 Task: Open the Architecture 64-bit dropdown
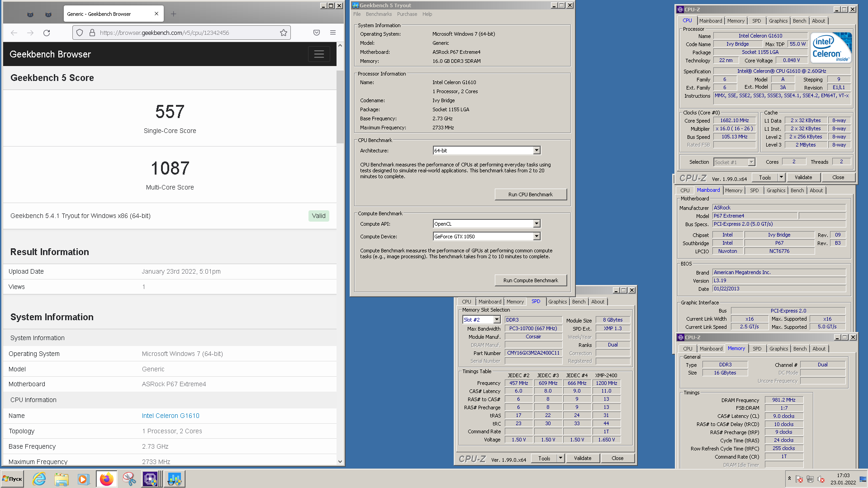pyautogui.click(x=536, y=150)
